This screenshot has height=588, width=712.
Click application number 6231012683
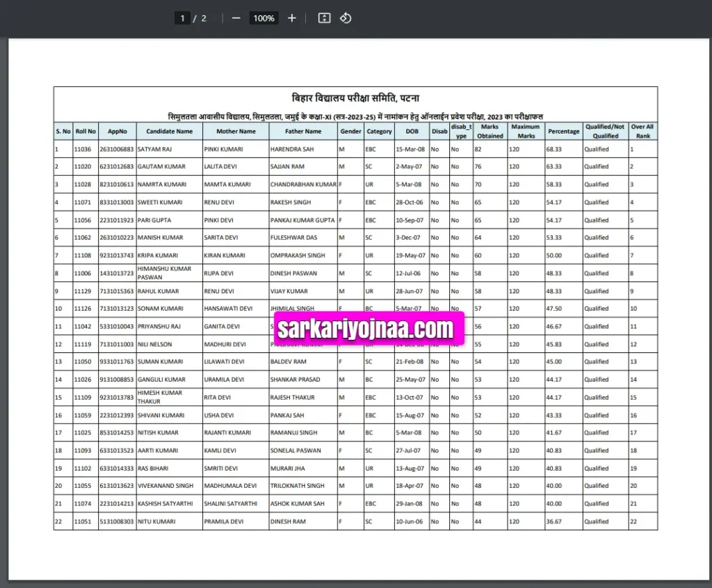pyautogui.click(x=117, y=167)
